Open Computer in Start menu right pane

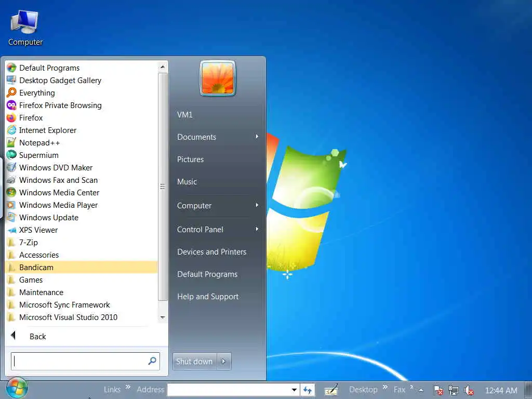click(x=217, y=206)
